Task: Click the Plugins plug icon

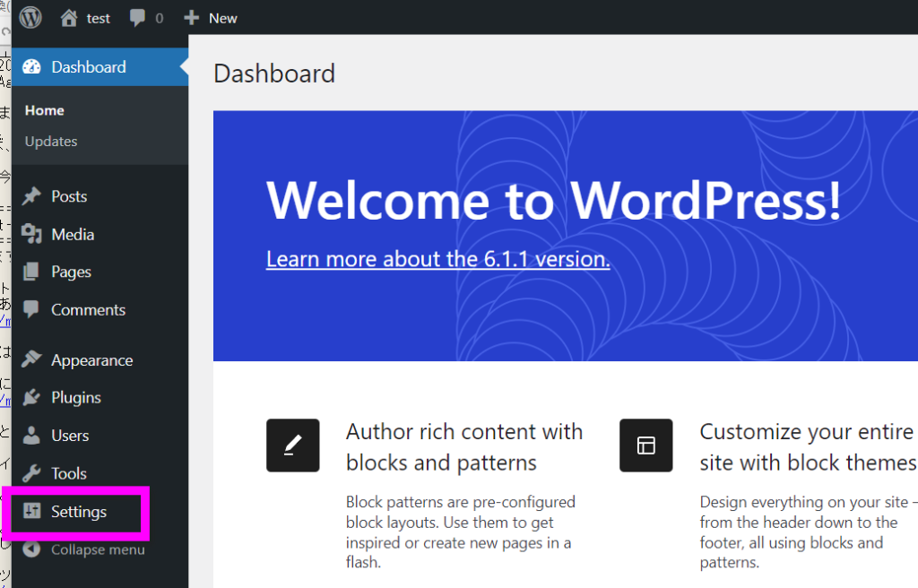Action: [x=31, y=398]
